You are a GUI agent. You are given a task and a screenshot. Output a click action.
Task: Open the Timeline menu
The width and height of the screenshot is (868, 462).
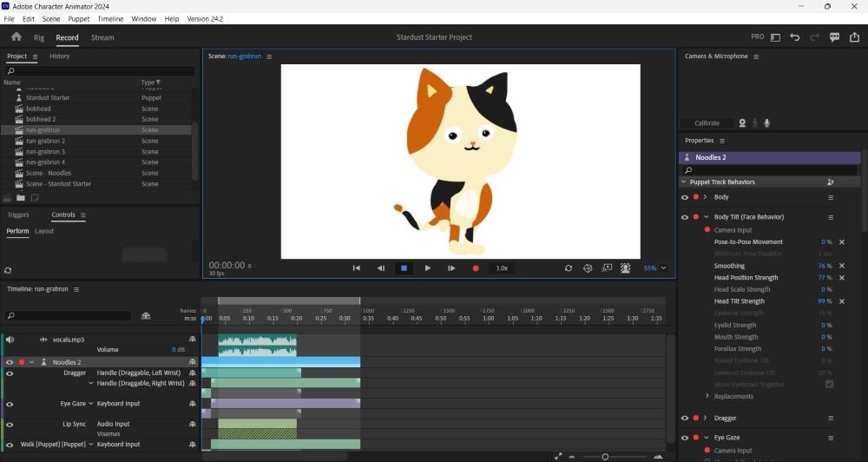click(109, 18)
